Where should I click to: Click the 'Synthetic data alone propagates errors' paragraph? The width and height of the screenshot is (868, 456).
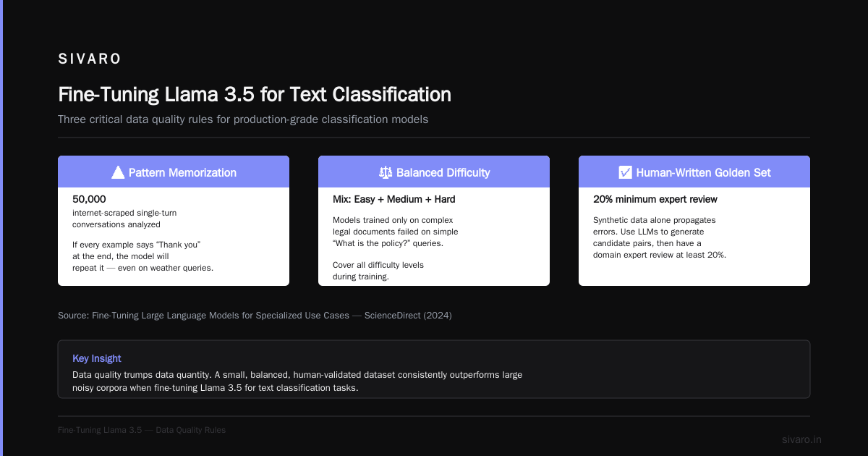[660, 237]
